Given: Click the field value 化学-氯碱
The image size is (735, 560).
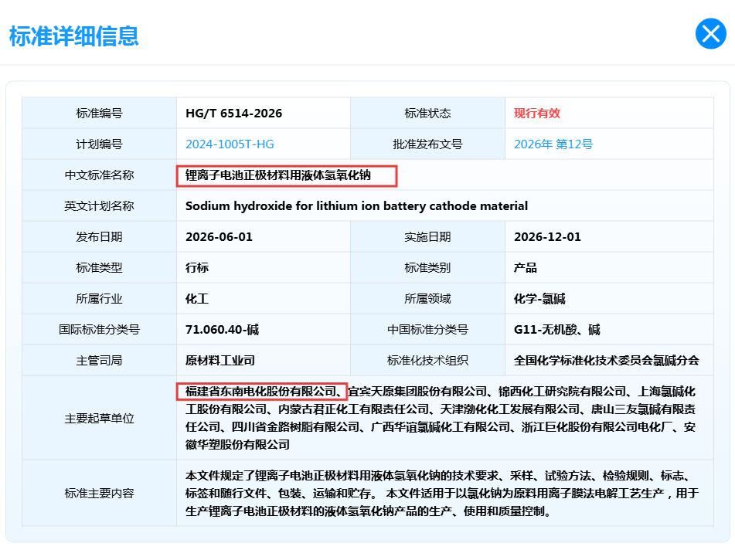Looking at the screenshot, I should click(x=539, y=299).
